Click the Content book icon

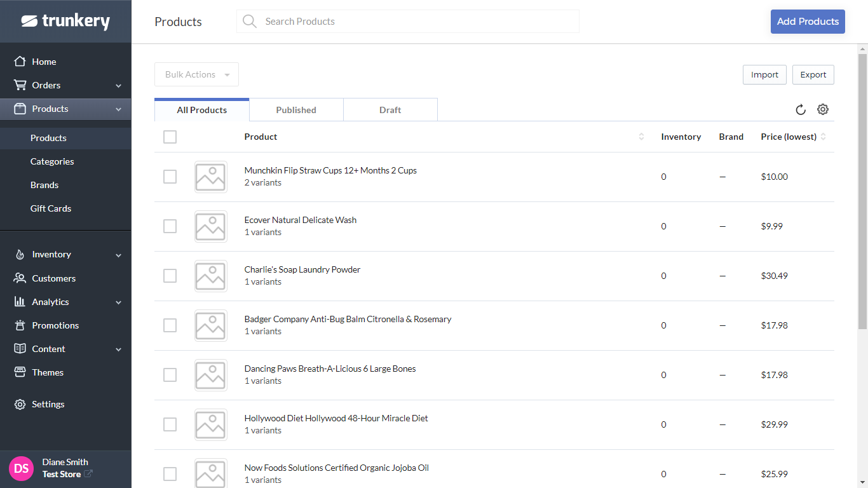[20, 349]
